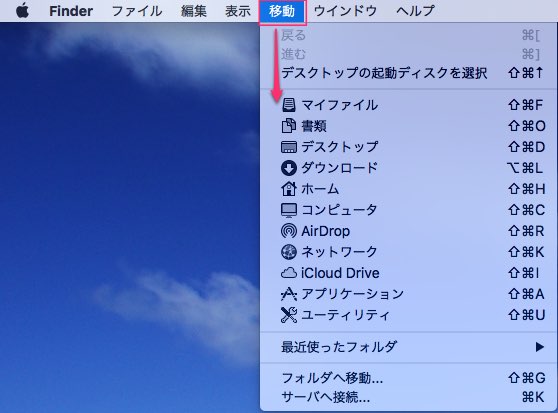This screenshot has height=413, width=558.
Task: Open the ヘルプ menu
Action: pos(415,11)
